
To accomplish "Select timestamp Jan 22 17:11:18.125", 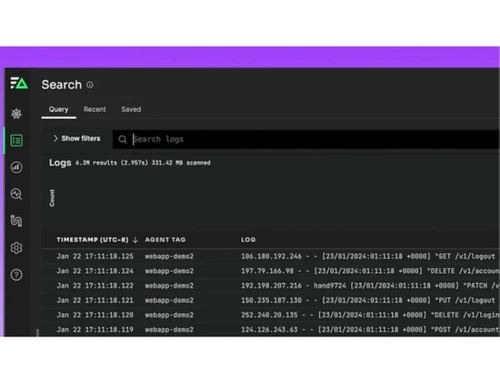I will tap(95, 256).
